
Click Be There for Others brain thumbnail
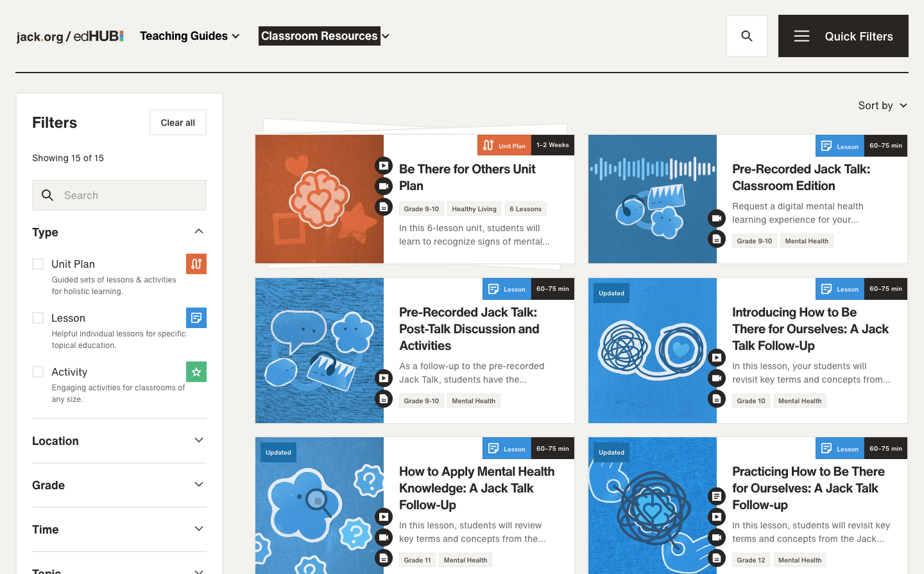pyautogui.click(x=320, y=199)
